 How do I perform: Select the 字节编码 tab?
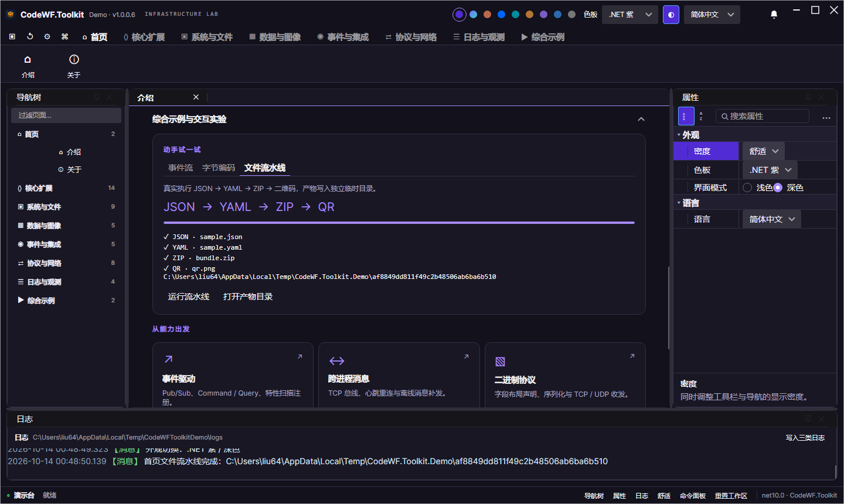(219, 168)
